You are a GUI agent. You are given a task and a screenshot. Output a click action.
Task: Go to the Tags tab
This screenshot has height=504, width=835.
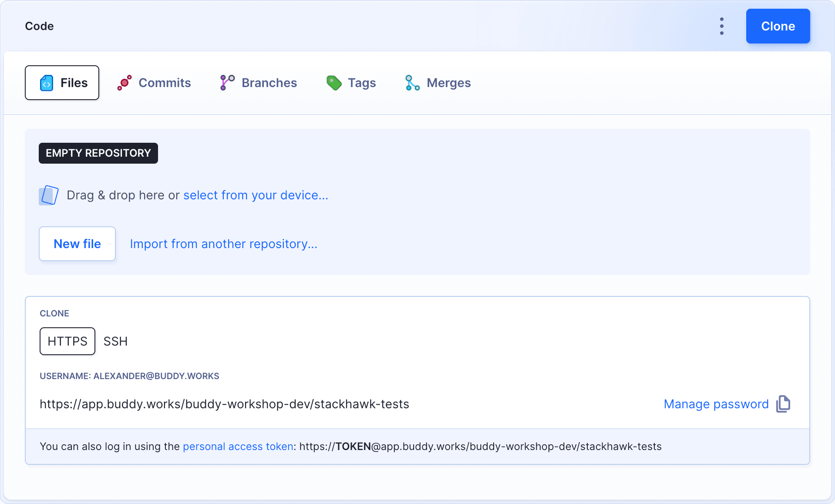tap(351, 83)
